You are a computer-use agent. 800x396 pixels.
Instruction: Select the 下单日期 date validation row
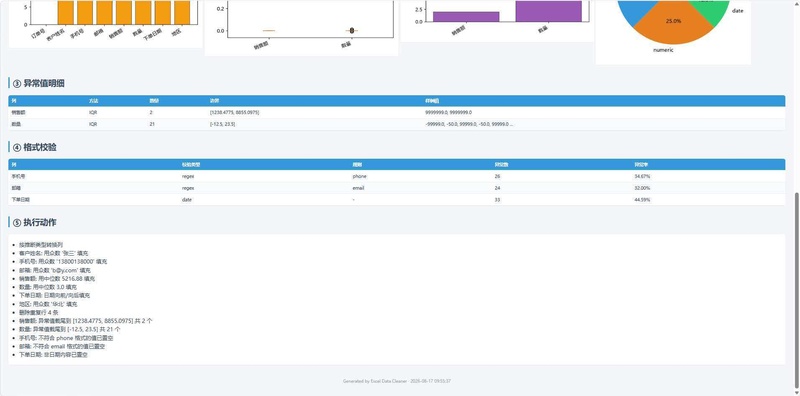coord(396,200)
